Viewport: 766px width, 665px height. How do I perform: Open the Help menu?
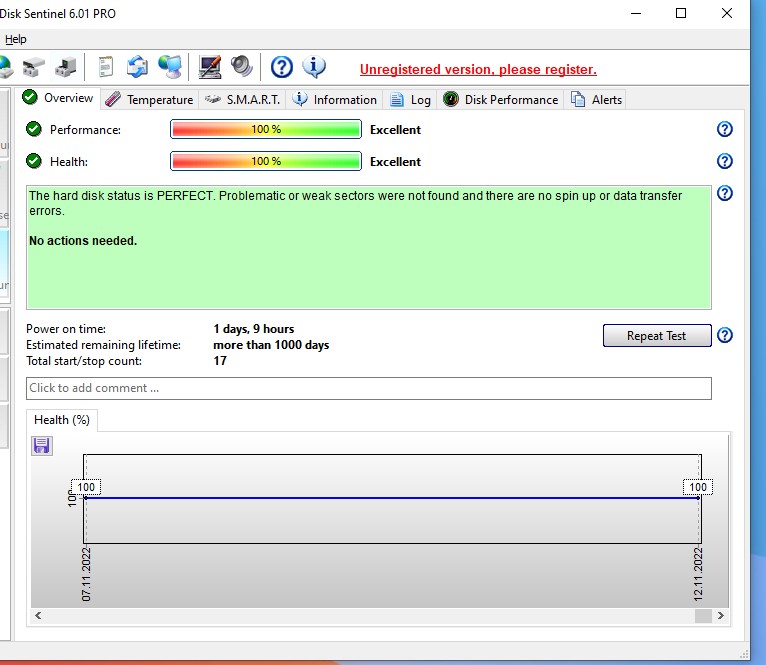pyautogui.click(x=16, y=39)
